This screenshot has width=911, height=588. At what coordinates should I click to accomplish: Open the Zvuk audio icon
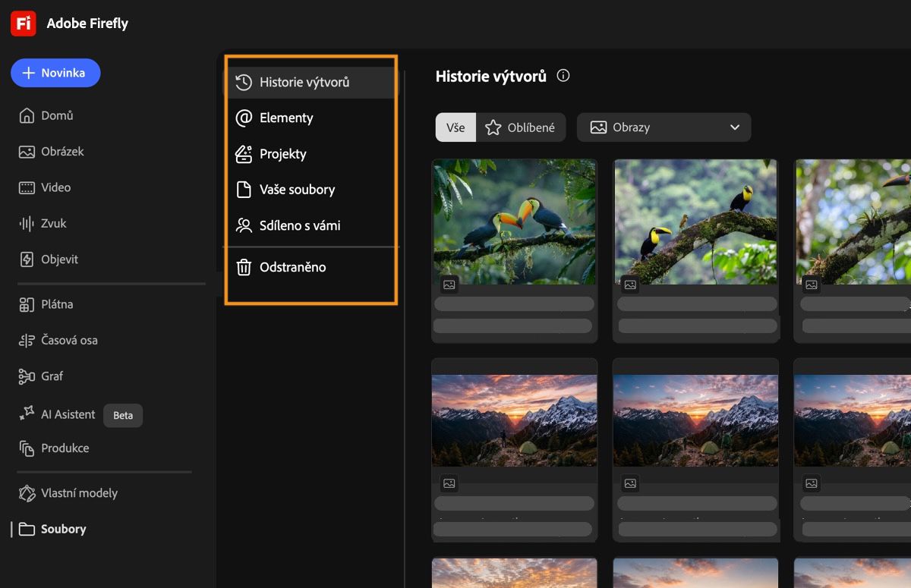[27, 223]
